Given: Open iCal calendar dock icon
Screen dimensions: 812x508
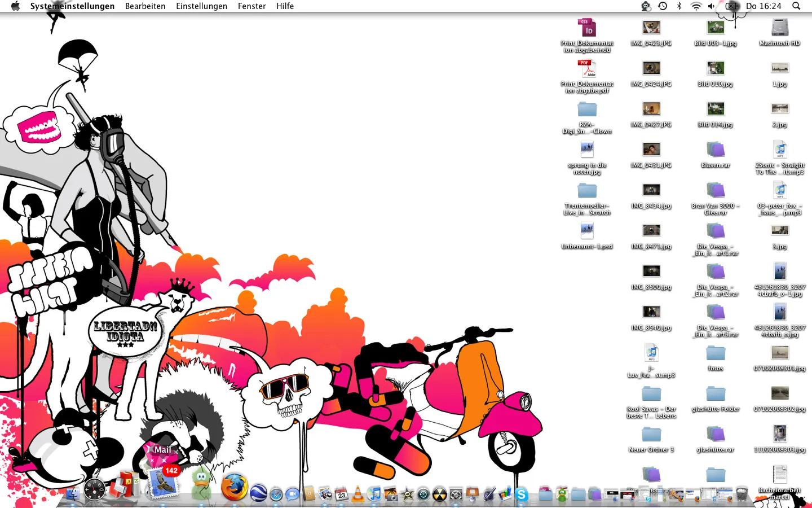Looking at the screenshot, I should tap(341, 495).
